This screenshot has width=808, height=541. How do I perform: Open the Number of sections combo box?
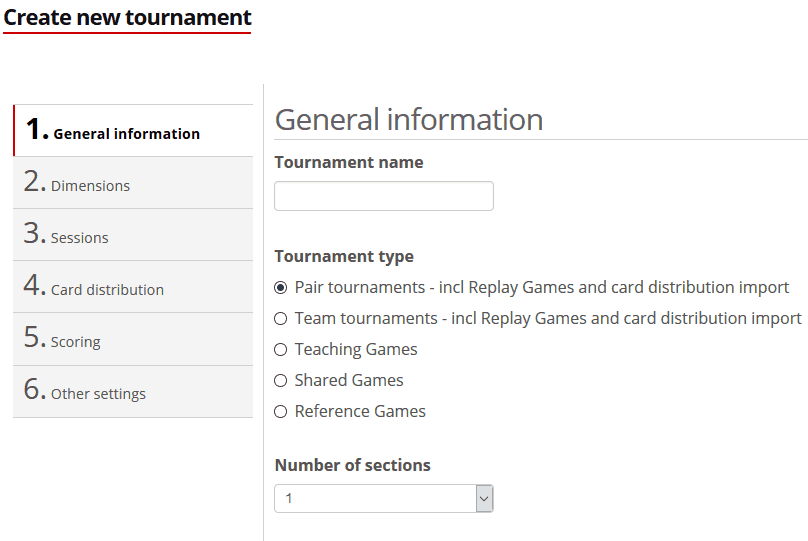[375, 498]
